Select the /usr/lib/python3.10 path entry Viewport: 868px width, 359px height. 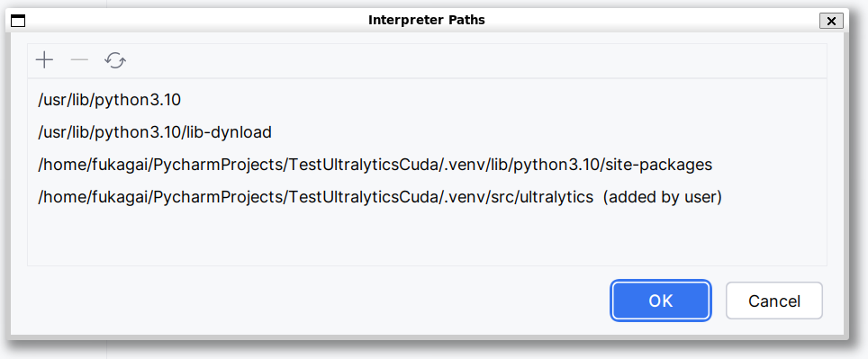click(x=427, y=100)
